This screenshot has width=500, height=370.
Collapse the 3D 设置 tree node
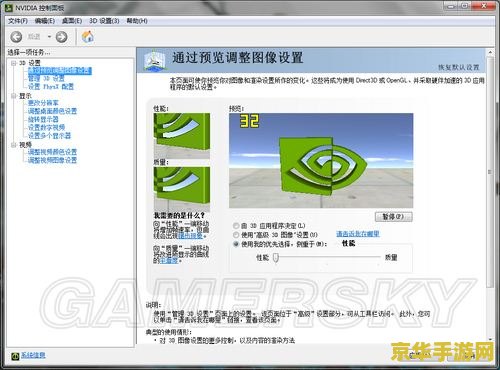coord(14,63)
